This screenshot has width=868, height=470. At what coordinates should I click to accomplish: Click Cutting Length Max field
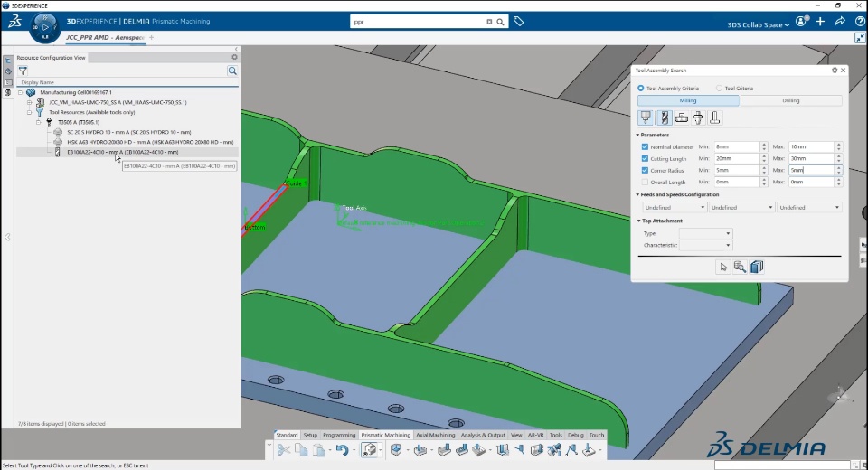pyautogui.click(x=811, y=158)
